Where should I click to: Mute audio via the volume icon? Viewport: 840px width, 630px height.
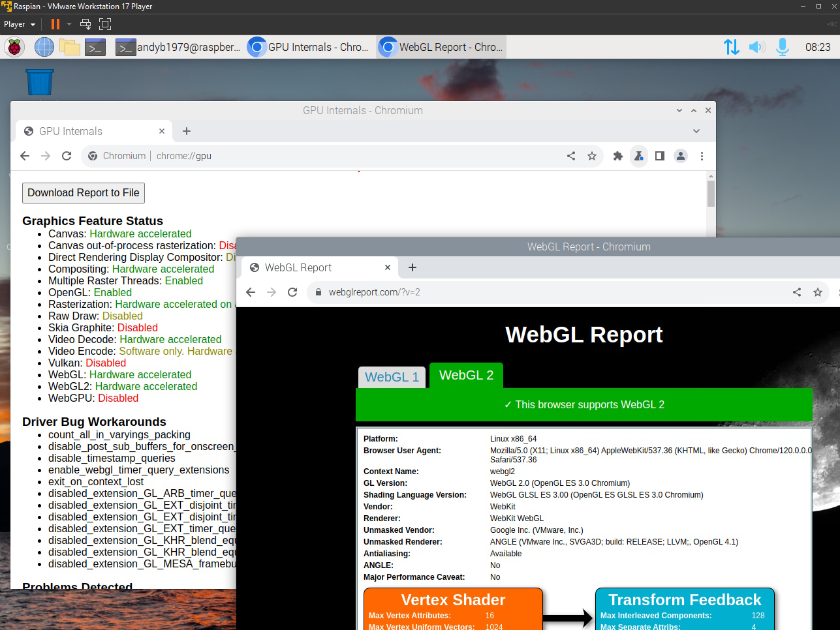[756, 46]
